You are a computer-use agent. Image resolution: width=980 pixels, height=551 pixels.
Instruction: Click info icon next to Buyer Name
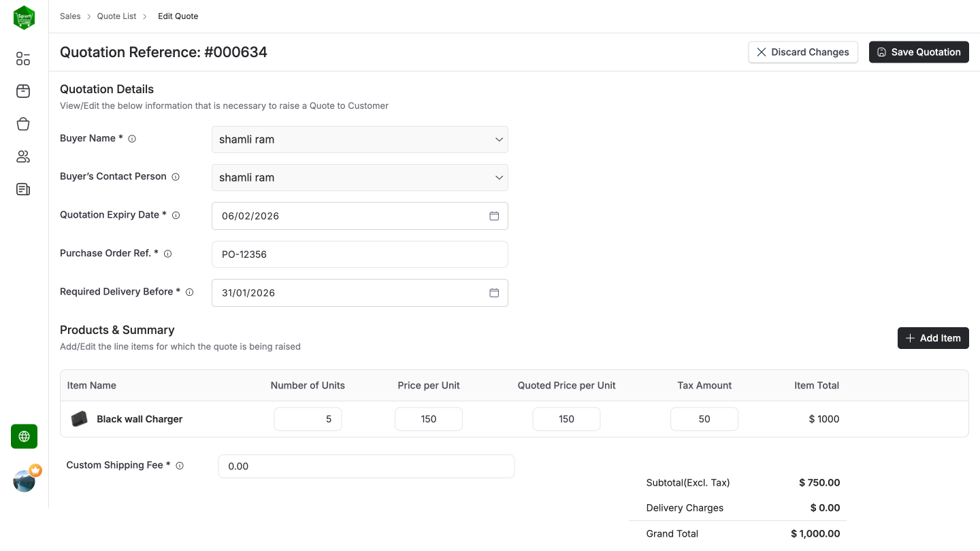[132, 139]
